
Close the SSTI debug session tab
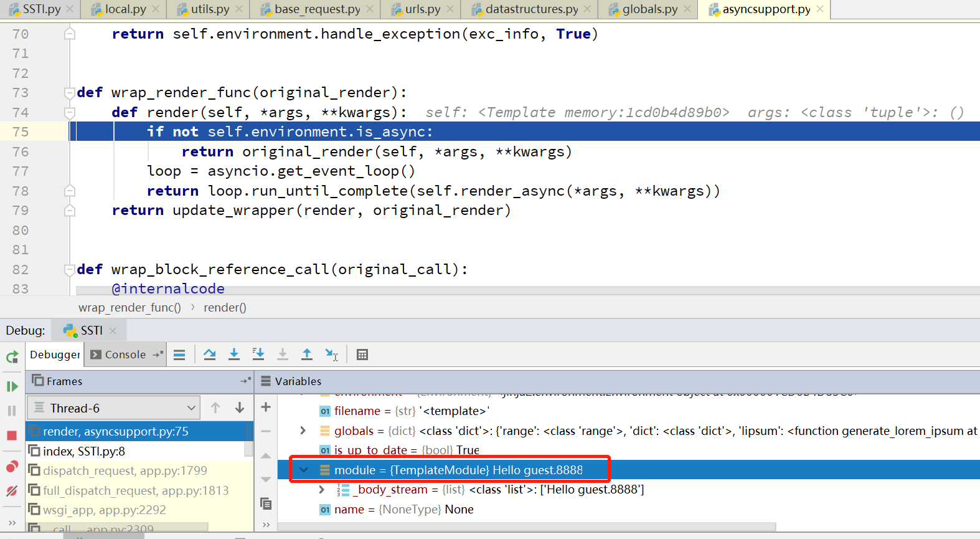point(113,331)
